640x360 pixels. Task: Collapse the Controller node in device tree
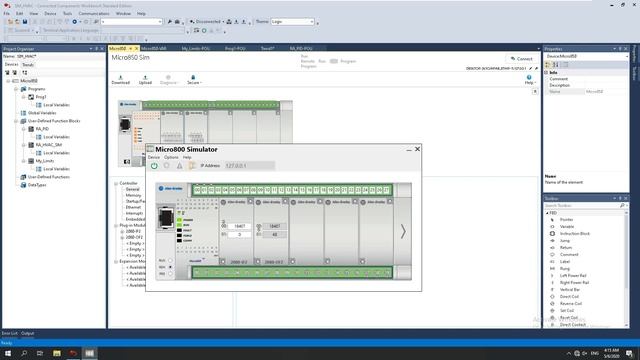tap(116, 183)
